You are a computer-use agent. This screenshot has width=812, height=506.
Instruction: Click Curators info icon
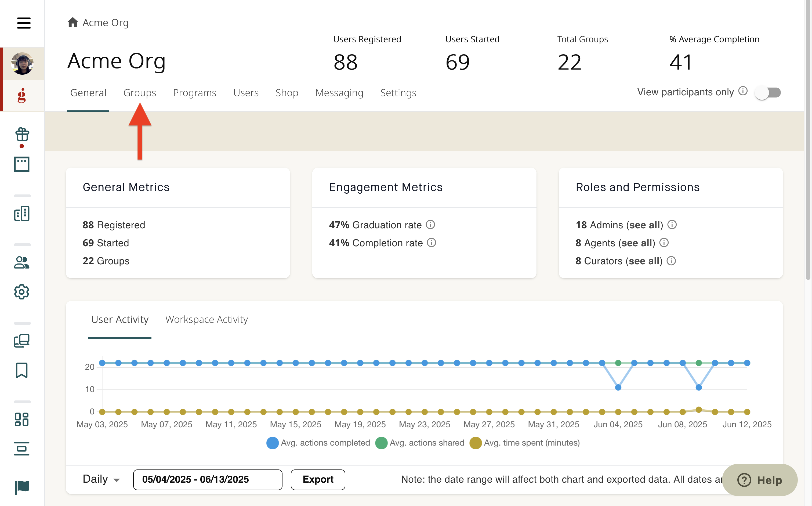671,261
